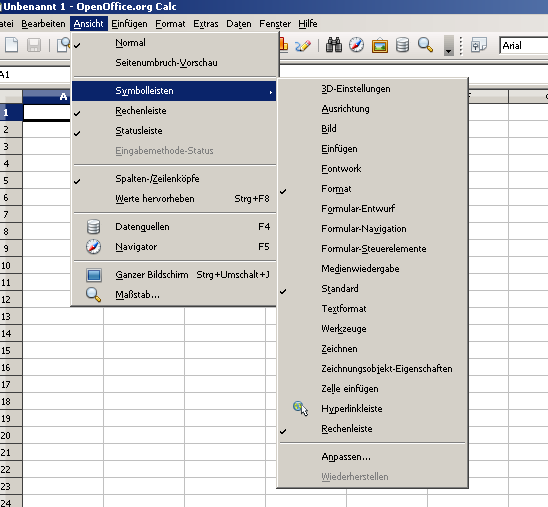
Task: Click the globe icon beside Hyperlinkleiste
Action: (300, 408)
